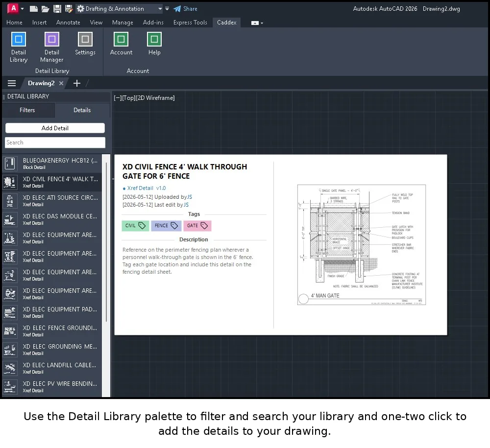Click the CIVIL green tag chip
Screen dimensions: 490x448
point(135,226)
